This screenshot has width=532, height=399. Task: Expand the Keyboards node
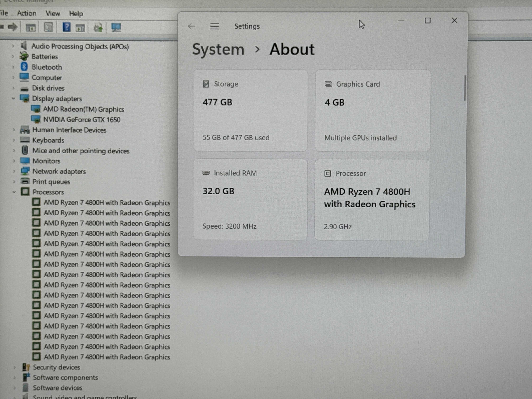coord(14,140)
